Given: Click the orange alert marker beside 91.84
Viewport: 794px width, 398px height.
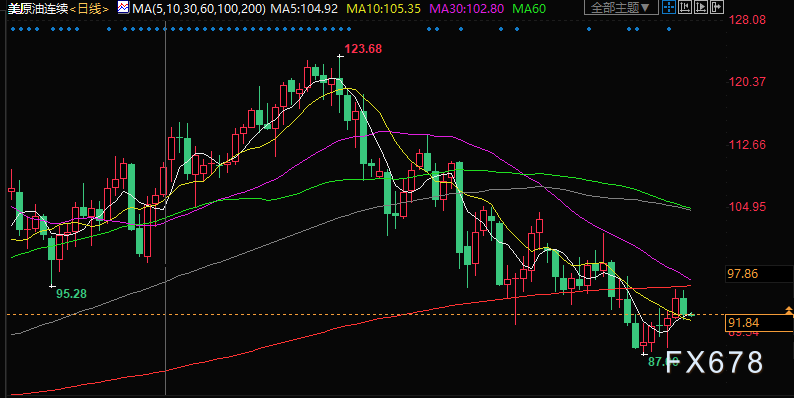Looking at the screenshot, I should (788, 310).
